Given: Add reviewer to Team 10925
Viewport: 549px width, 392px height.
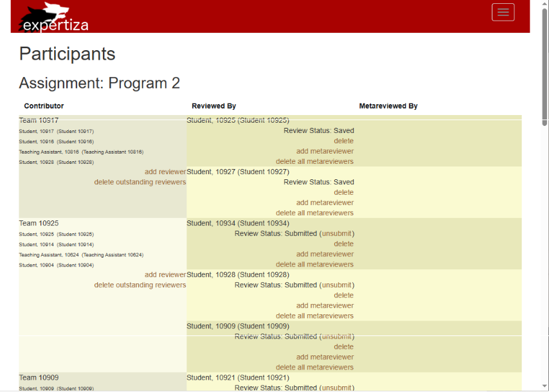Looking at the screenshot, I should 165,274.
